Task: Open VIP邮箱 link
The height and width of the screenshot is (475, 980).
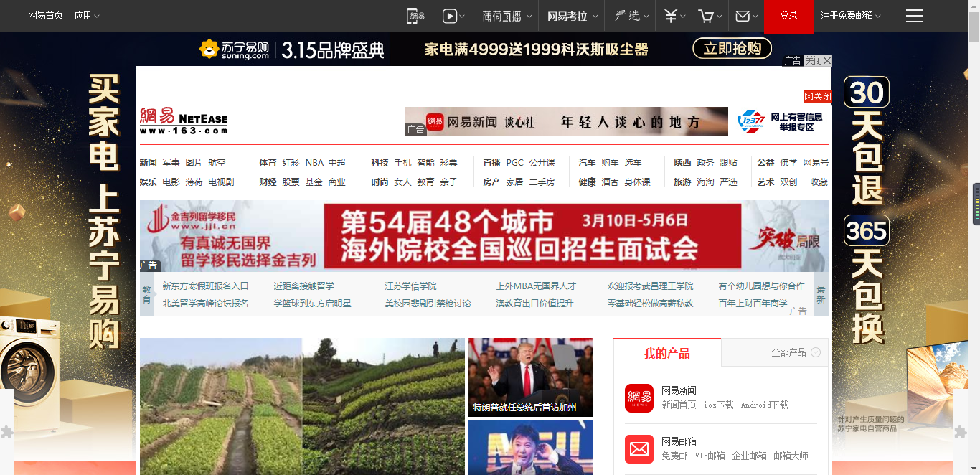Action: [710, 456]
